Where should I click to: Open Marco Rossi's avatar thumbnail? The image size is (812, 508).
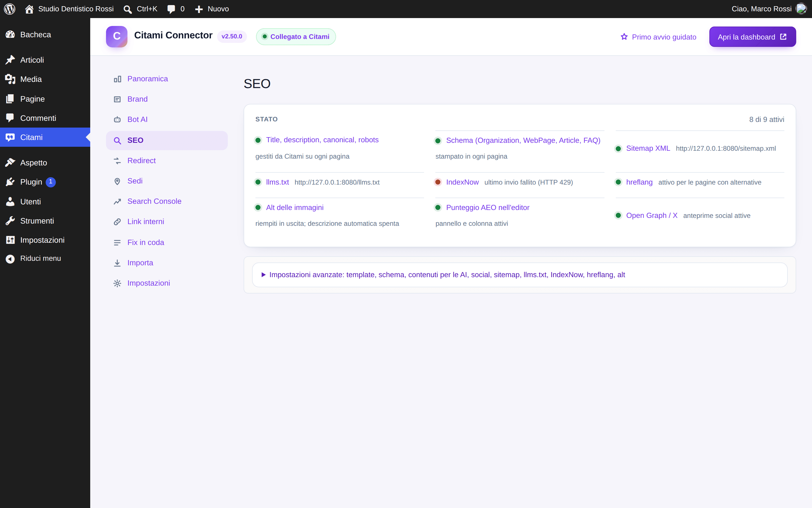(801, 9)
